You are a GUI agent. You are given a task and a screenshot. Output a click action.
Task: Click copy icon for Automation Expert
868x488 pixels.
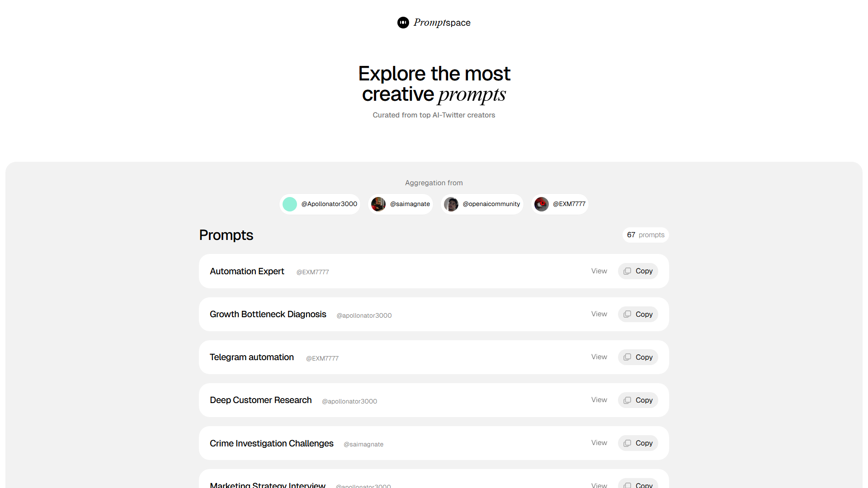point(627,271)
